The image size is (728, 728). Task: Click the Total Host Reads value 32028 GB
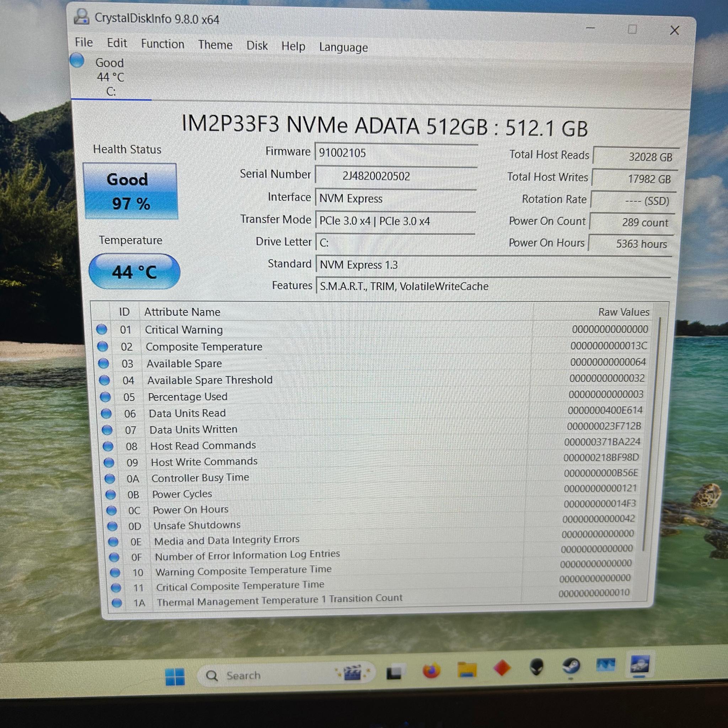636,156
